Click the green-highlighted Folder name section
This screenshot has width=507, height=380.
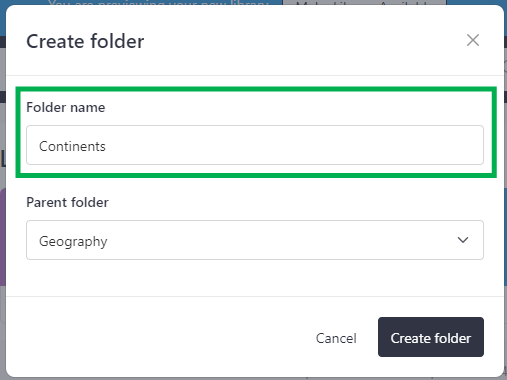pyautogui.click(x=256, y=132)
